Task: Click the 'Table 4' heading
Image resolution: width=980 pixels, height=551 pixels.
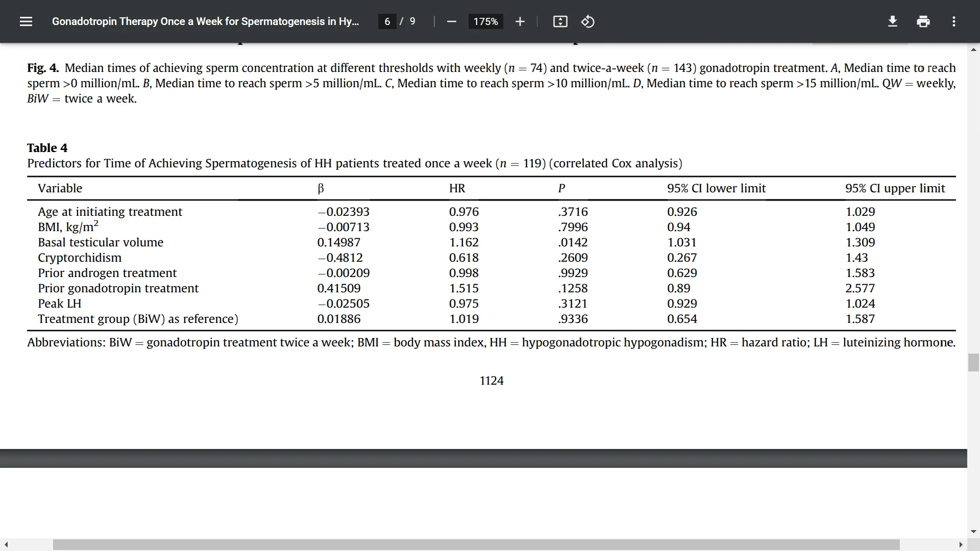Action: pos(47,148)
